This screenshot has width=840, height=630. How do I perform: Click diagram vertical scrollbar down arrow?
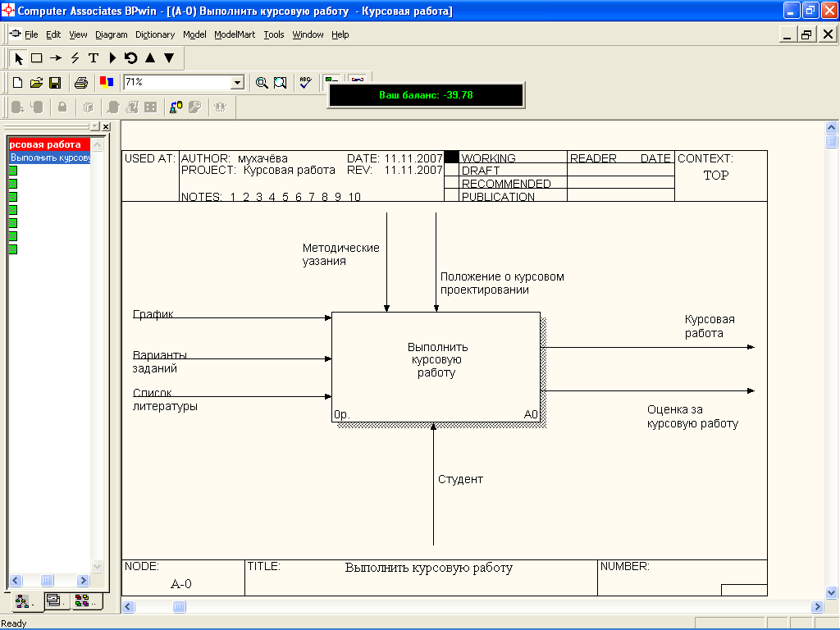pos(831,592)
